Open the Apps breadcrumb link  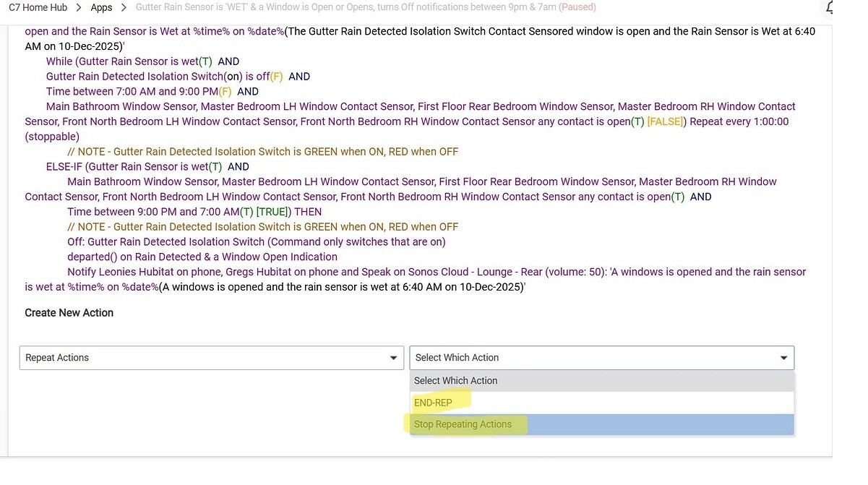click(x=101, y=7)
